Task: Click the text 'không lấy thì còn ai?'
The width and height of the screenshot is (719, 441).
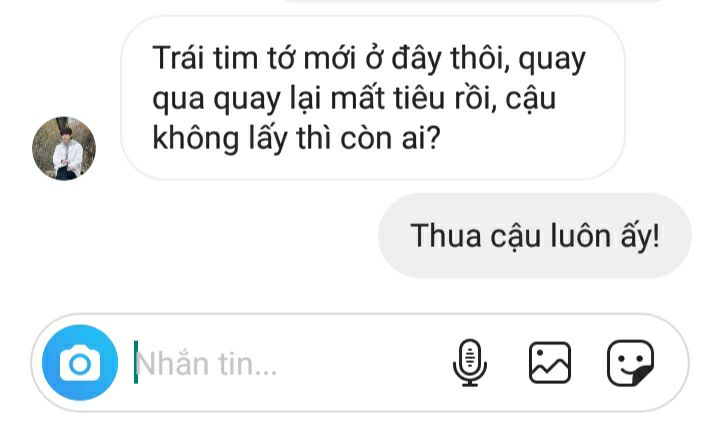Action: (x=296, y=138)
